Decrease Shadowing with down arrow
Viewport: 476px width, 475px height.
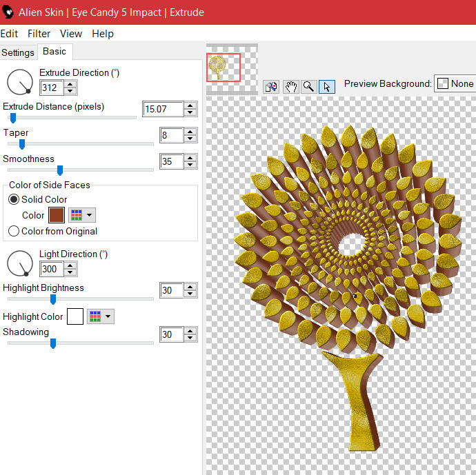click(190, 338)
